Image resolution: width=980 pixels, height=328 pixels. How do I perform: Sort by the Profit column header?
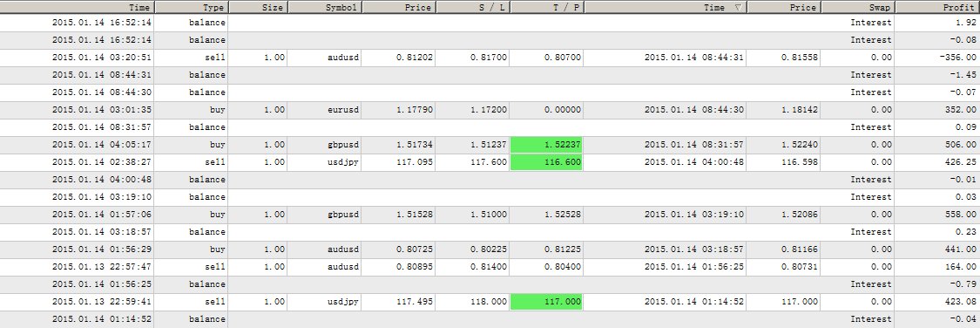click(x=936, y=8)
